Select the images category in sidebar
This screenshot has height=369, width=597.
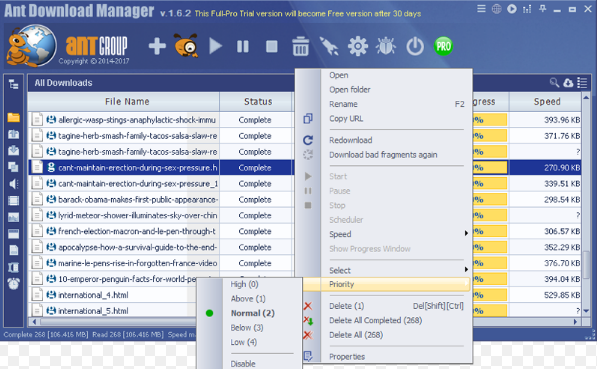13,217
